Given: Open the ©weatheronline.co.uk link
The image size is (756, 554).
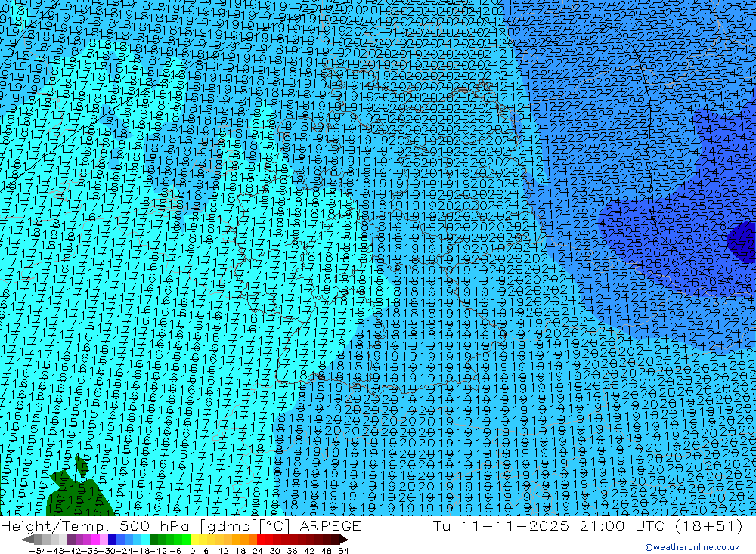Looking at the screenshot, I should pos(692,547).
